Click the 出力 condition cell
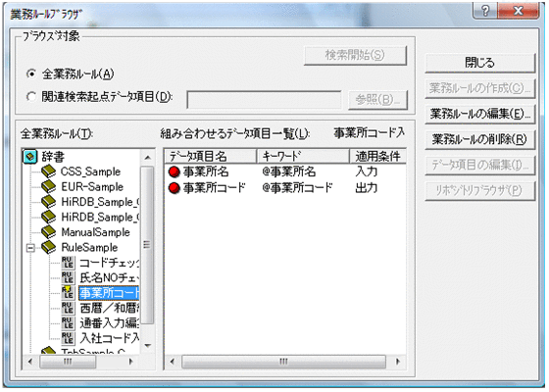 tap(367, 188)
